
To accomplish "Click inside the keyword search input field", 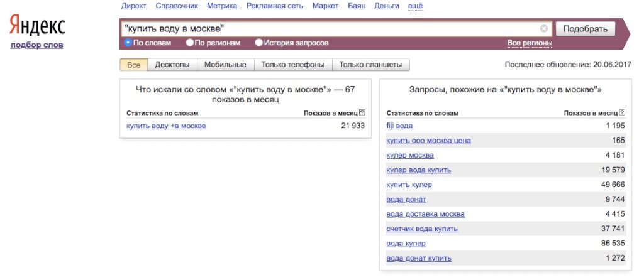I will [x=327, y=29].
